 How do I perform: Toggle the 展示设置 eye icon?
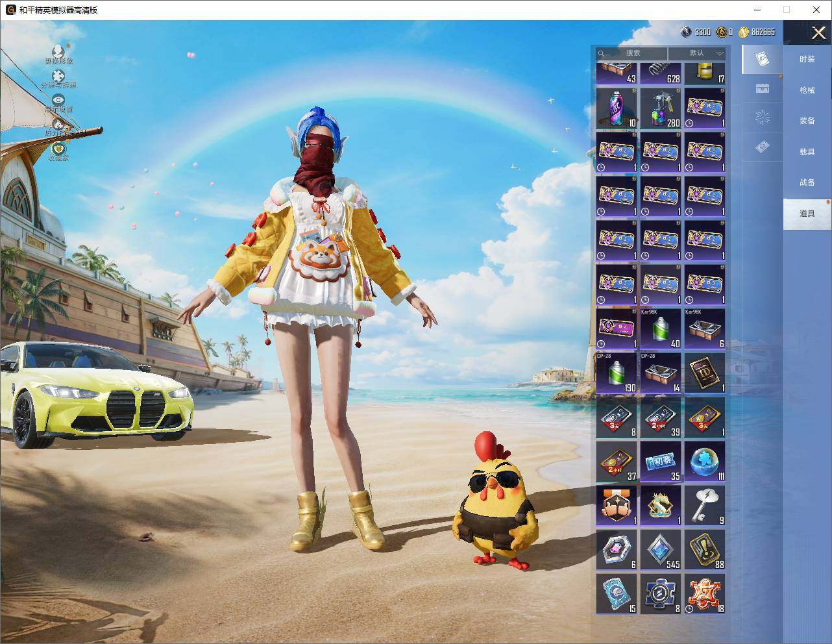tap(58, 99)
